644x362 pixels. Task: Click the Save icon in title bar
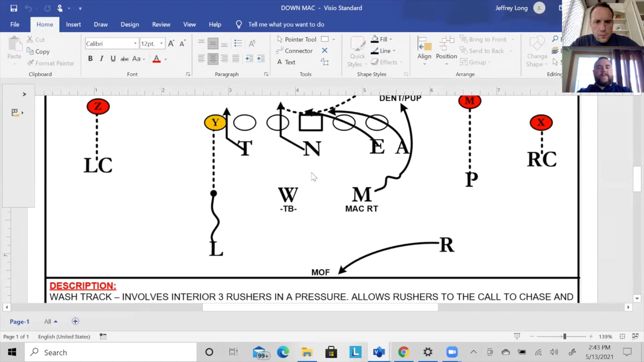pos(14,8)
